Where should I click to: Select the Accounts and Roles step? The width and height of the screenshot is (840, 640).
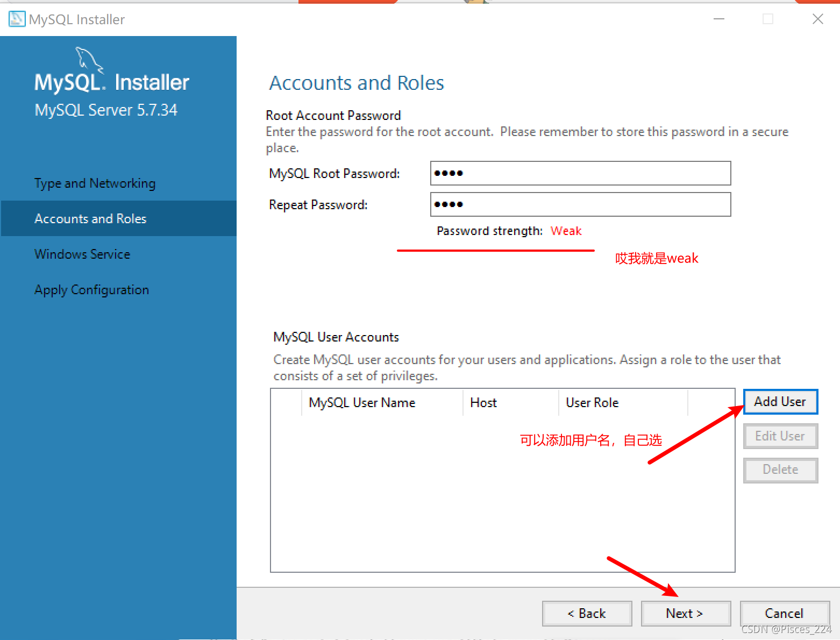pyautogui.click(x=119, y=218)
